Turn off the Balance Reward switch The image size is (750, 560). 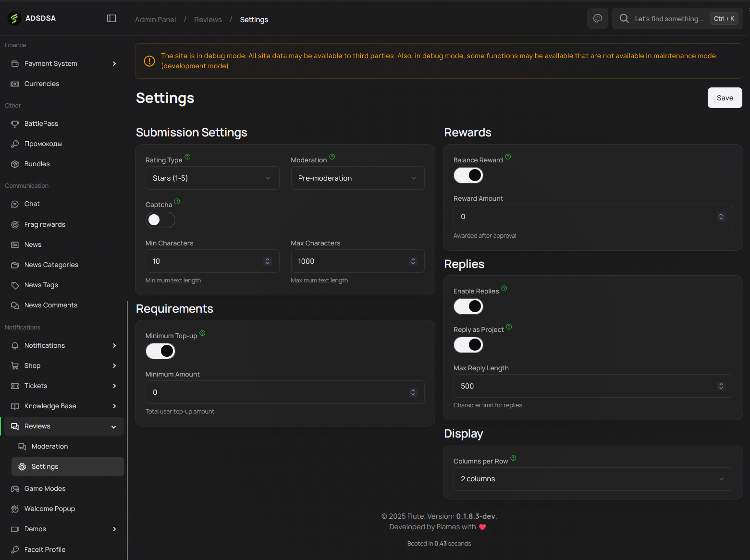pos(468,175)
